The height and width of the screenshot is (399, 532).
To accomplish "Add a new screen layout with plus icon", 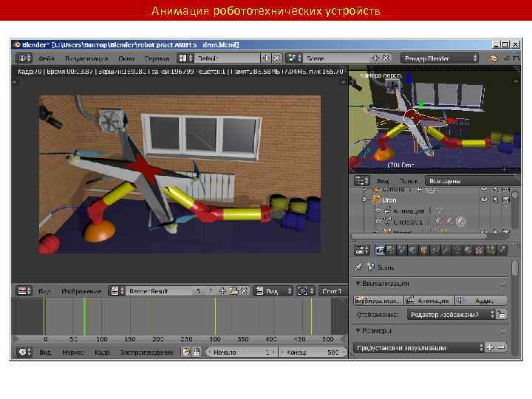I will click(x=266, y=58).
